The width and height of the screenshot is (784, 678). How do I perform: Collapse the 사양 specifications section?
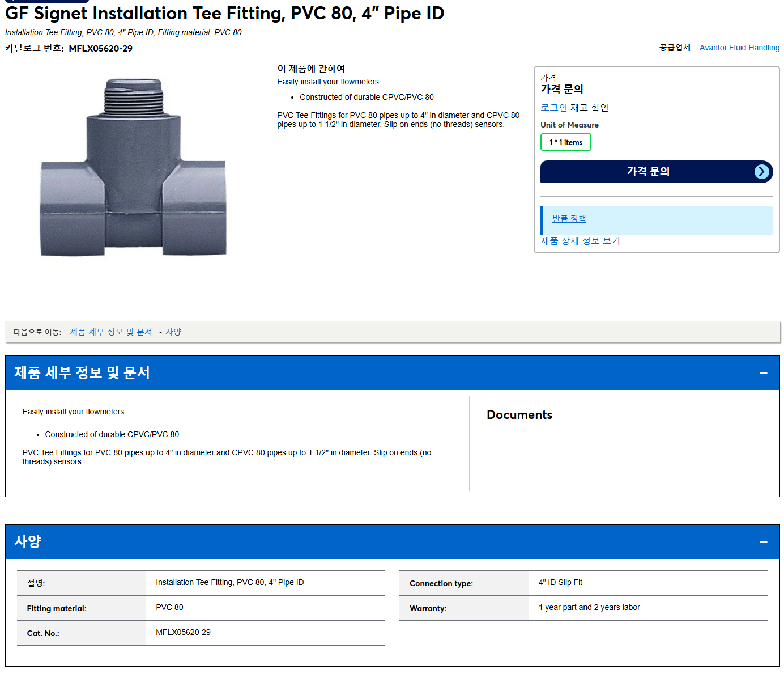click(763, 542)
